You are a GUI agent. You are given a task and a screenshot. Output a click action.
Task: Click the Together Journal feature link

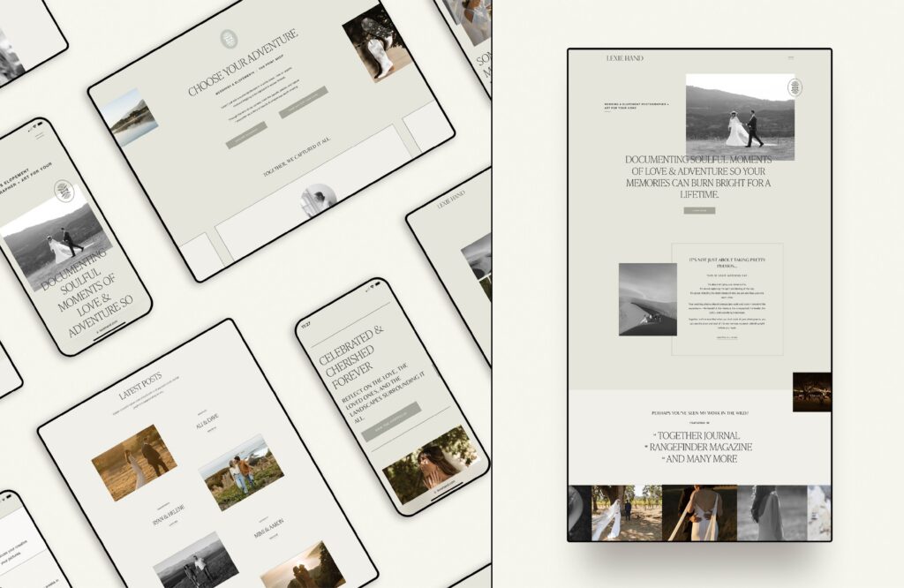(x=697, y=436)
